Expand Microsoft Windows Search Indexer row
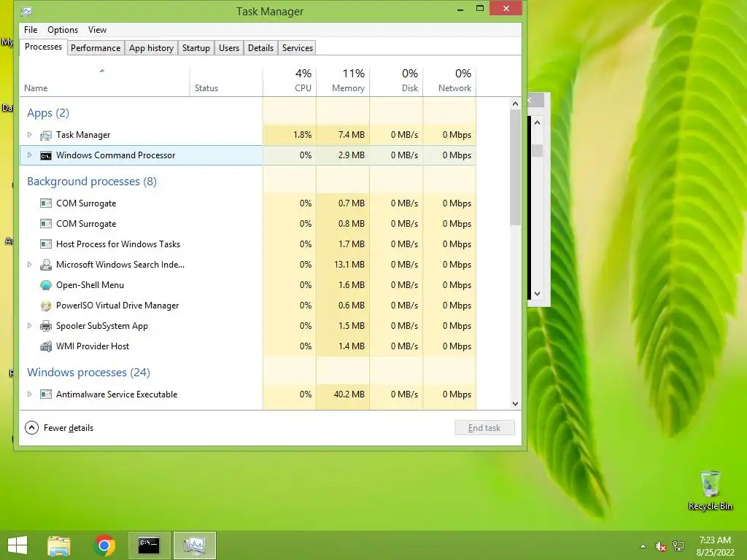The width and height of the screenshot is (747, 560). click(x=29, y=264)
